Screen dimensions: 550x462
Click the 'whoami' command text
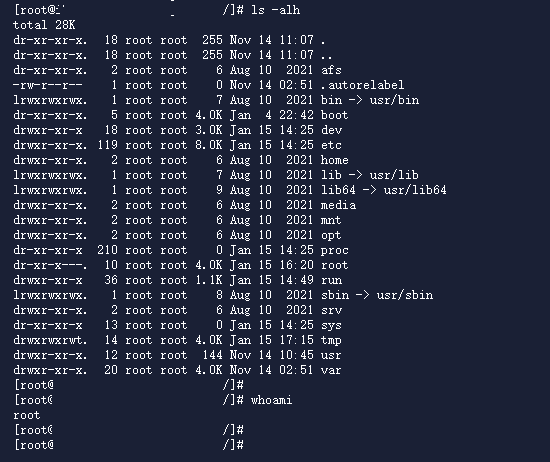click(x=271, y=400)
